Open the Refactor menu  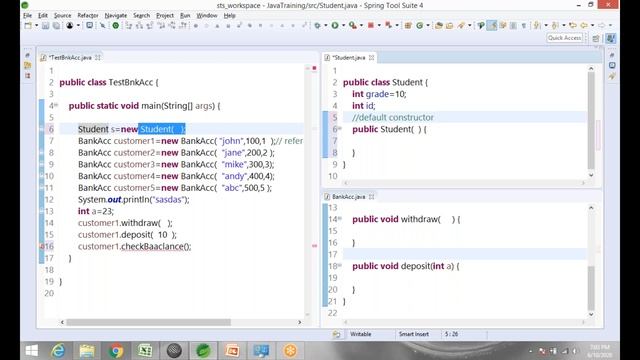point(88,16)
